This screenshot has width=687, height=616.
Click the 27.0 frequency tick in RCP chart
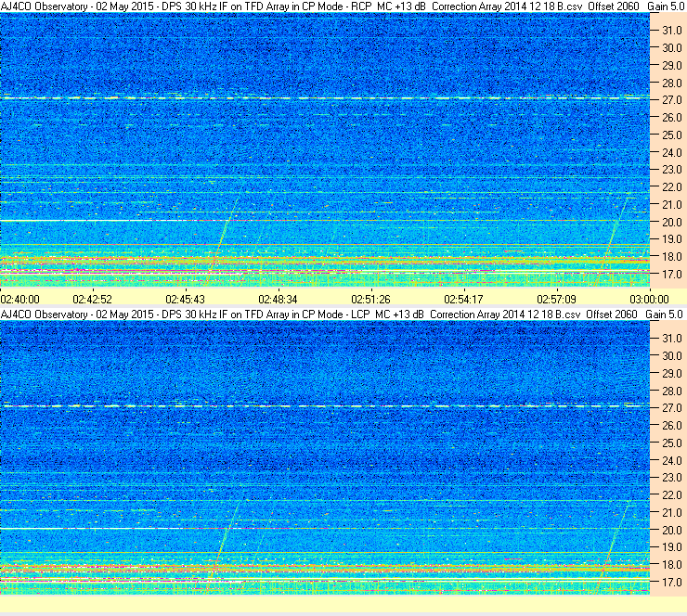[671, 100]
